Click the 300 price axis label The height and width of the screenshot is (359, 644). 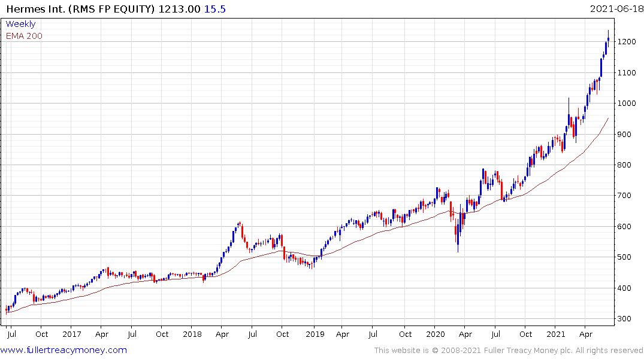coord(624,319)
